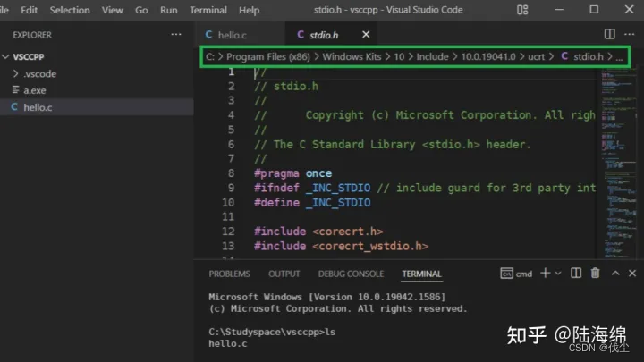Switch to the DEBUG CONSOLE tab

pyautogui.click(x=351, y=274)
